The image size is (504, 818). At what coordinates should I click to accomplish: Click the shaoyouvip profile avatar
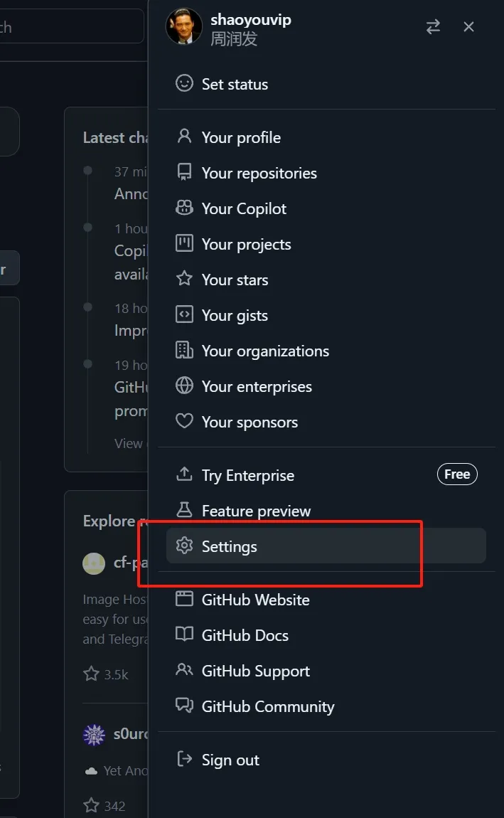(183, 26)
